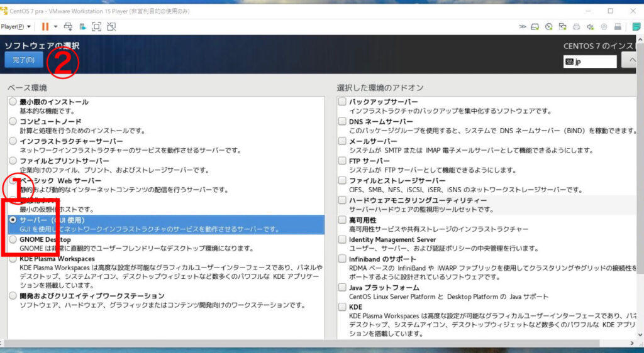Viewport: 644px width, 353px height.
Task: Select 最小限のインストール radio button
Action: [x=13, y=102]
